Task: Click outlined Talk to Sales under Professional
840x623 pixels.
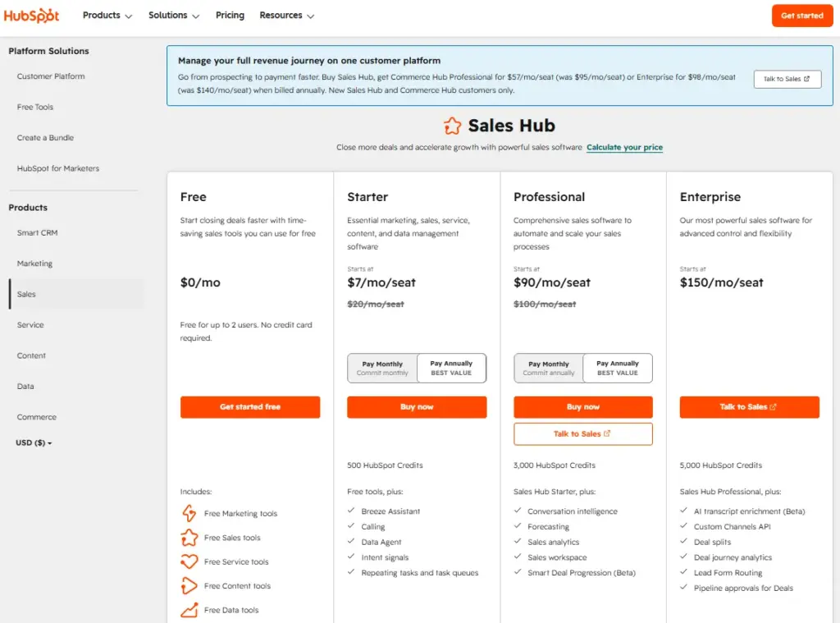Action: pos(583,433)
